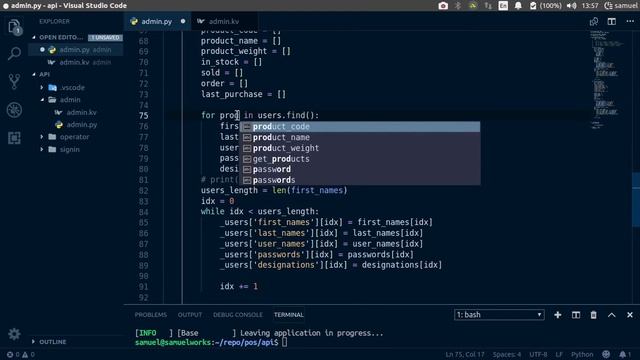
Task: Open the Problems panel tab
Action: pyautogui.click(x=151, y=315)
